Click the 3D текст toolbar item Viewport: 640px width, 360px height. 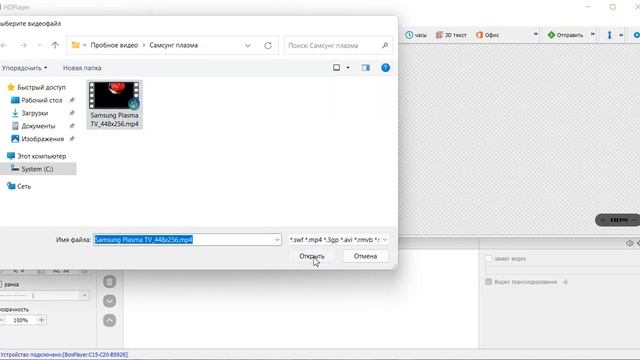[x=451, y=35]
